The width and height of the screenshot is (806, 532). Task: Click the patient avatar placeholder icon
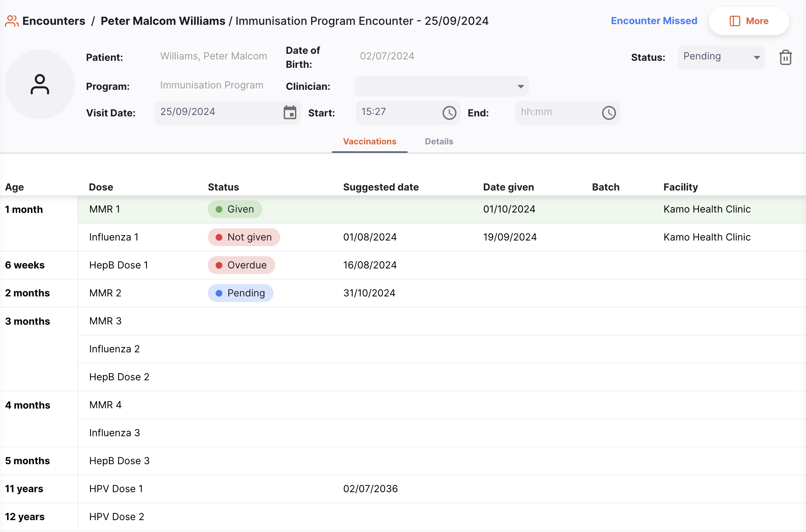[40, 84]
